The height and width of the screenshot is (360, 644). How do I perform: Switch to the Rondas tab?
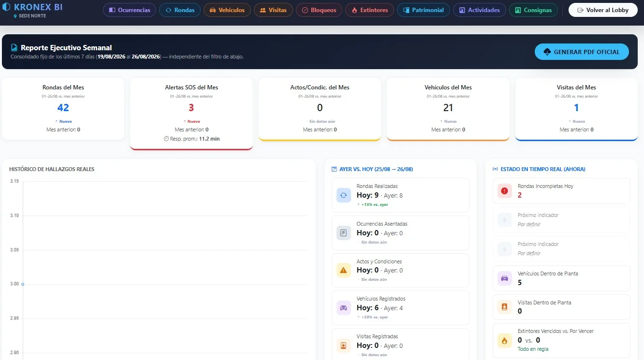tap(180, 10)
